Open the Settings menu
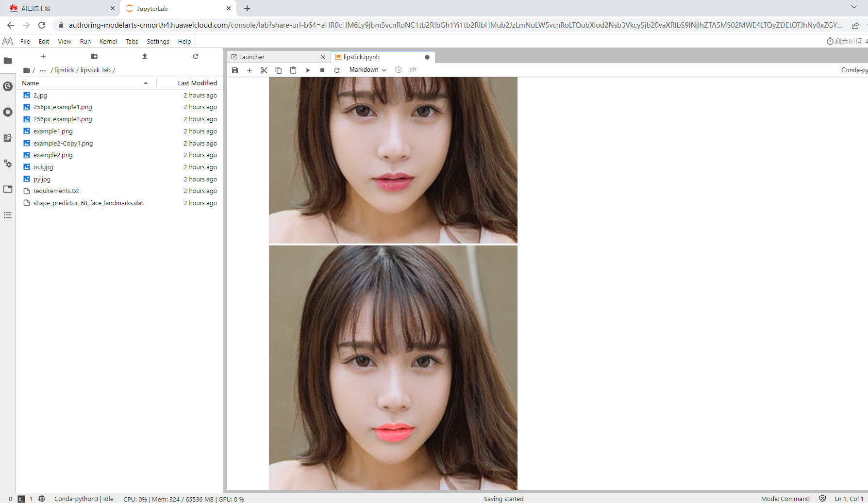 (x=158, y=42)
